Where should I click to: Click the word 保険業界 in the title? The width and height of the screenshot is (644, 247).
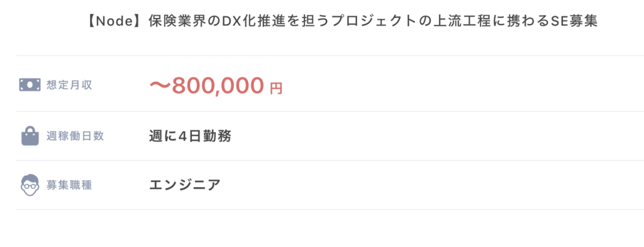pyautogui.click(x=172, y=21)
